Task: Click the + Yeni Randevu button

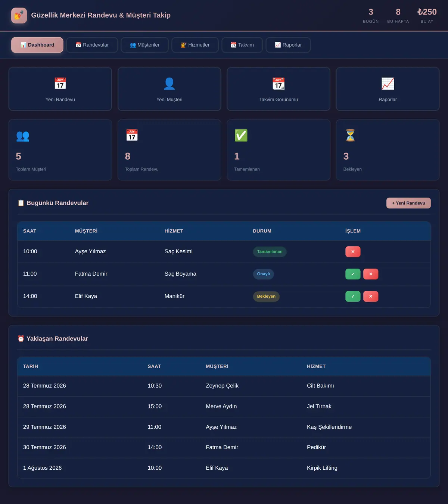Action: [408, 203]
